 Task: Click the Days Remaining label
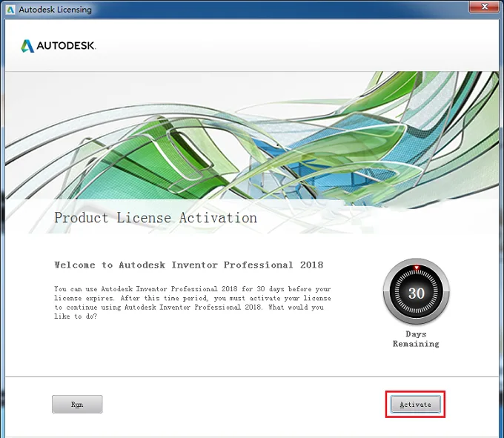(416, 339)
